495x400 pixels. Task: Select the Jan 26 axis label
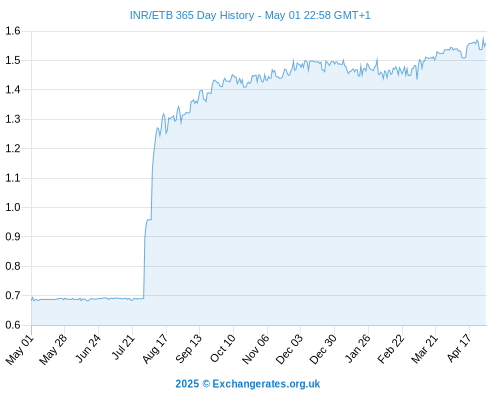[x=357, y=349]
